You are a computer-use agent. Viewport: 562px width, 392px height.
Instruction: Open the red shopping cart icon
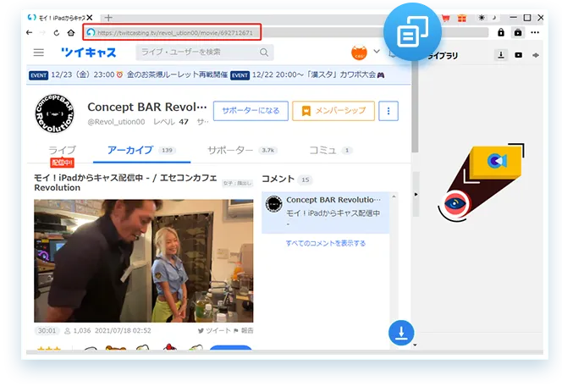coord(445,18)
